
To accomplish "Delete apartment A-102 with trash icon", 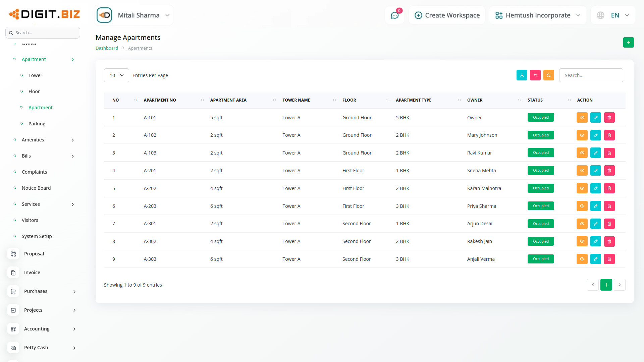I will [x=609, y=135].
